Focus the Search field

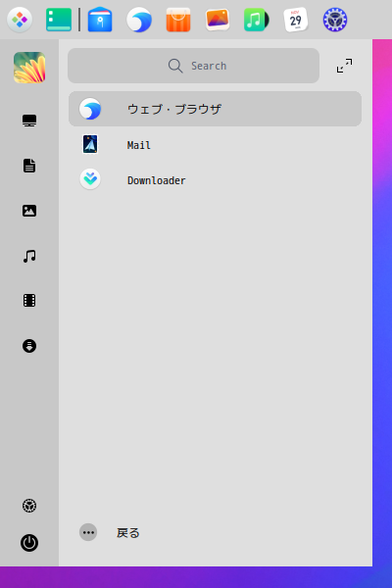click(x=194, y=66)
